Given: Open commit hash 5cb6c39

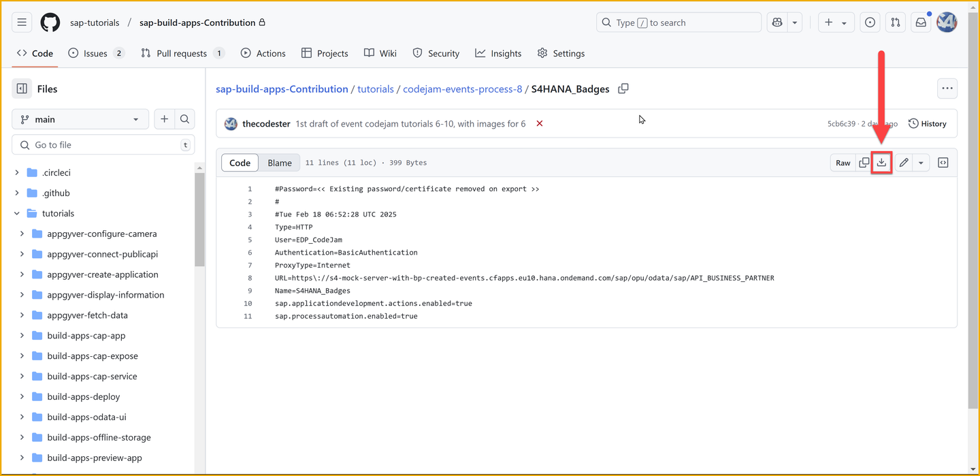Looking at the screenshot, I should (x=841, y=124).
